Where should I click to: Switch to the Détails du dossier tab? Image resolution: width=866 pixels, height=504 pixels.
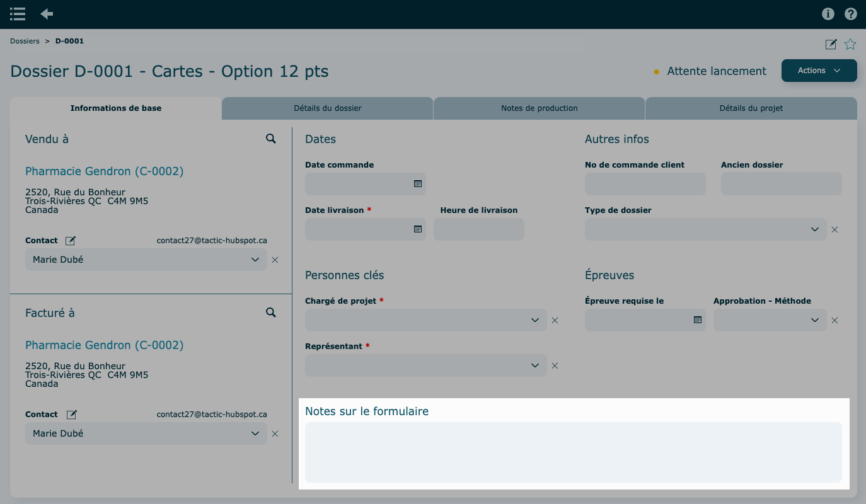(x=327, y=108)
